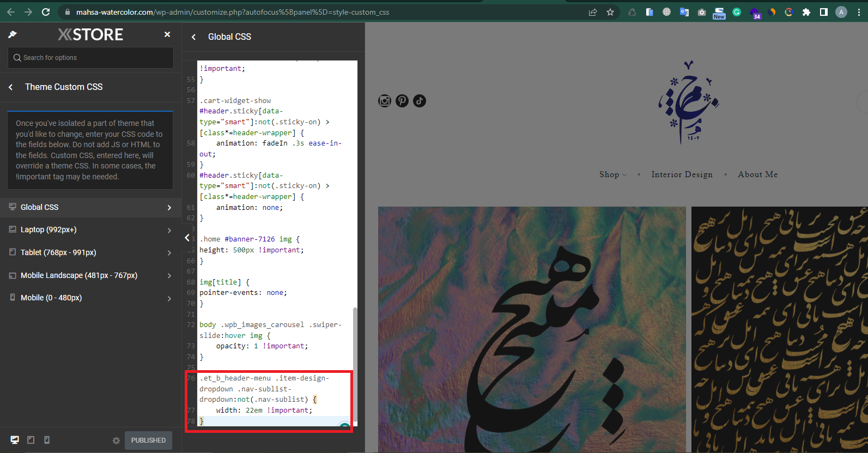Collapse the customizer sidebar arrow
Viewport: 868px width, 453px height.
(187, 238)
